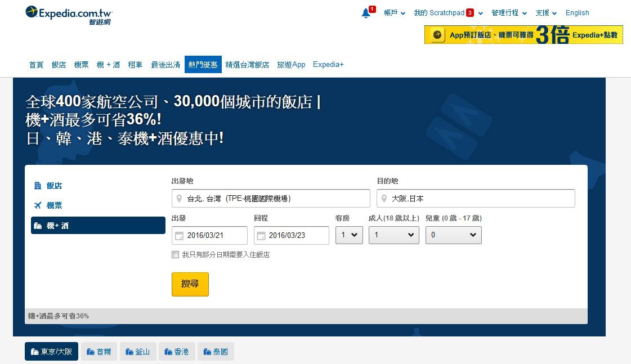Open the notification bell icon
631x364 pixels.
pyautogui.click(x=366, y=13)
